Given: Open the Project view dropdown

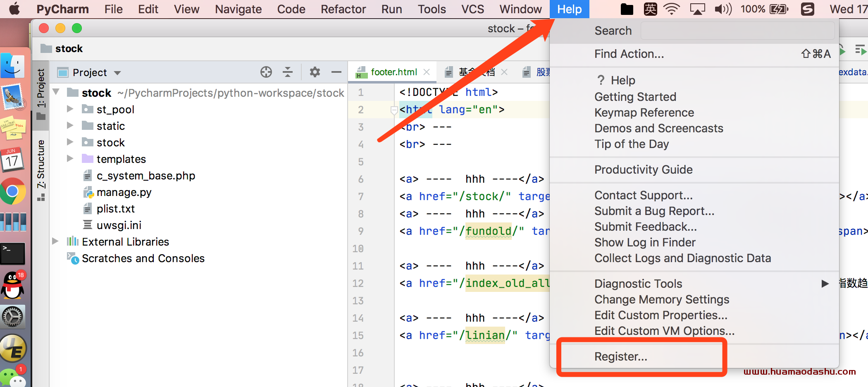Looking at the screenshot, I should [117, 73].
